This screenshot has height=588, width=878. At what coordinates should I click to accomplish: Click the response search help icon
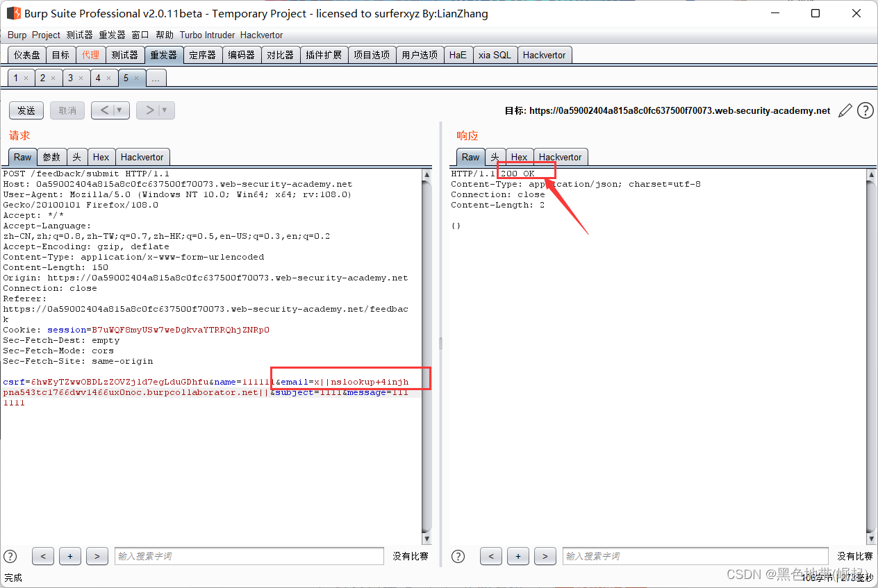coord(458,556)
